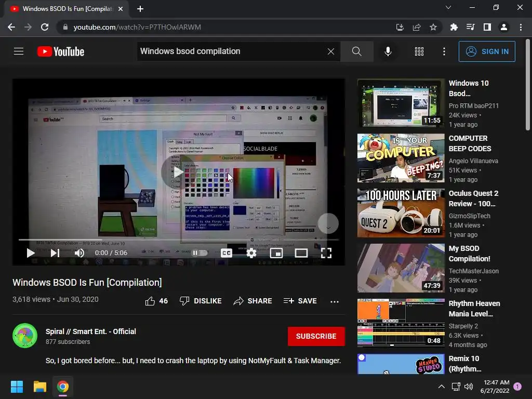Open a new browser tab
The image size is (532, 399).
140,9
